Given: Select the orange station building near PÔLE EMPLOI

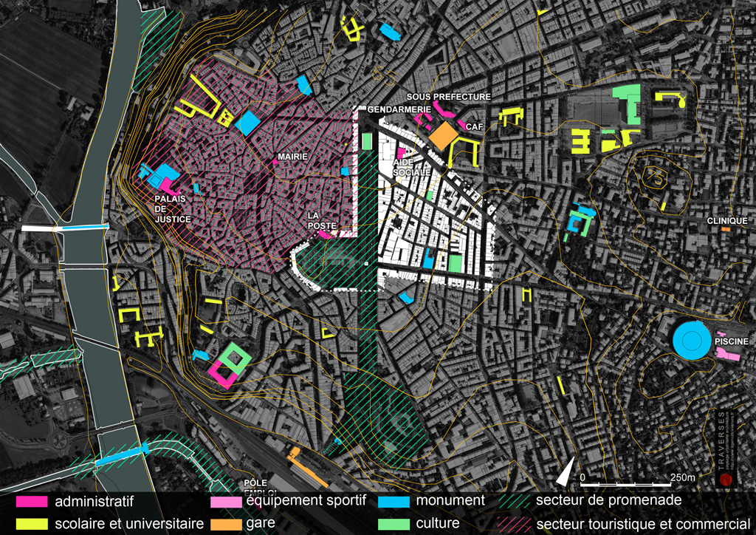Looking at the screenshot, I should click(x=306, y=466).
